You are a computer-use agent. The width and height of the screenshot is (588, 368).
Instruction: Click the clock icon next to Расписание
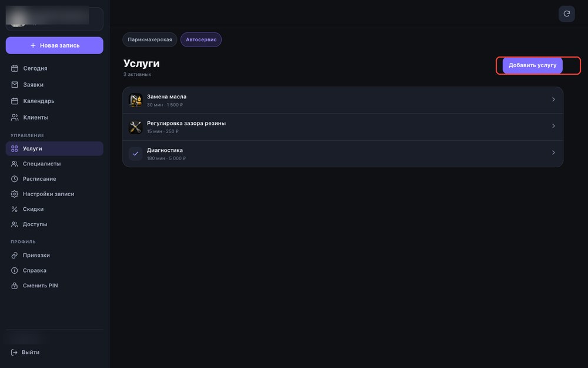pyautogui.click(x=14, y=179)
